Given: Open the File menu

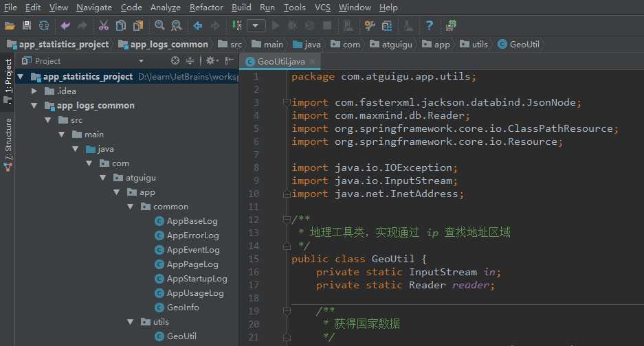Looking at the screenshot, I should [x=10, y=8].
